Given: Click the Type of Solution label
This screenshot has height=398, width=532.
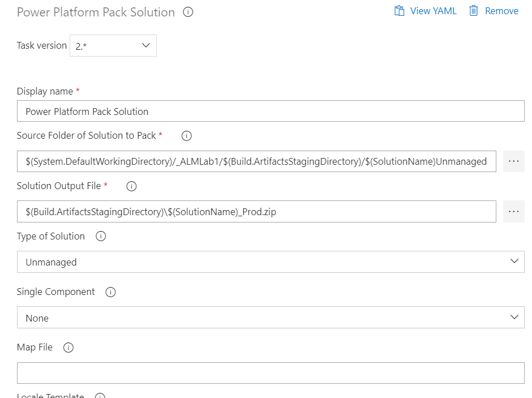Looking at the screenshot, I should [x=51, y=236].
